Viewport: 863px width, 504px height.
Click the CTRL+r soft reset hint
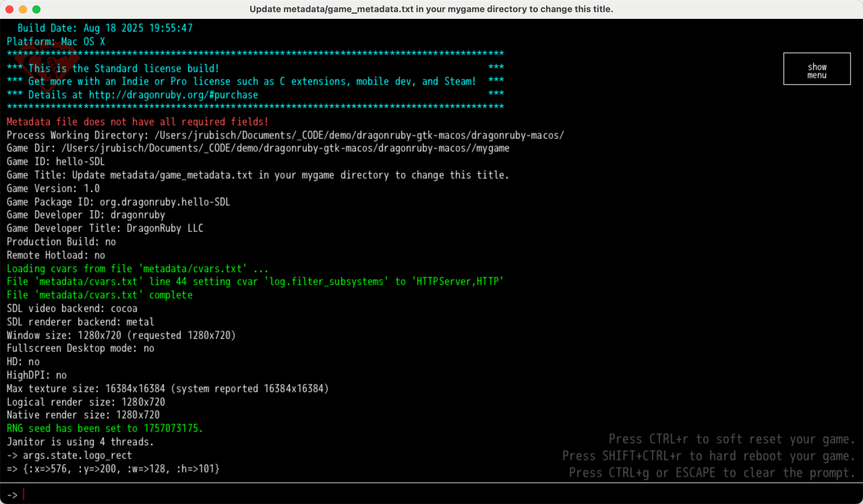coord(731,439)
